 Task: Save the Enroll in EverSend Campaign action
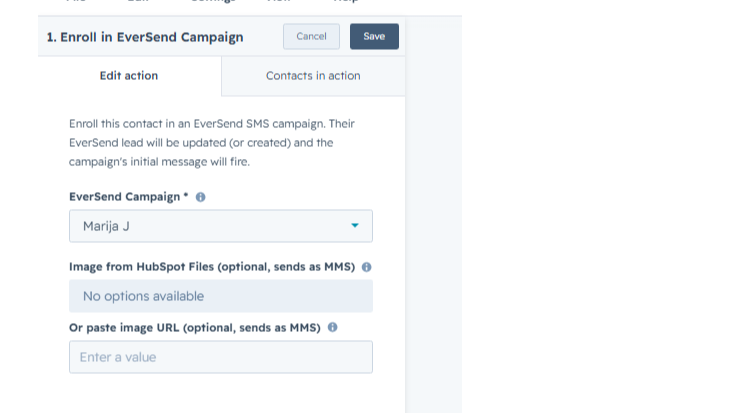374,37
